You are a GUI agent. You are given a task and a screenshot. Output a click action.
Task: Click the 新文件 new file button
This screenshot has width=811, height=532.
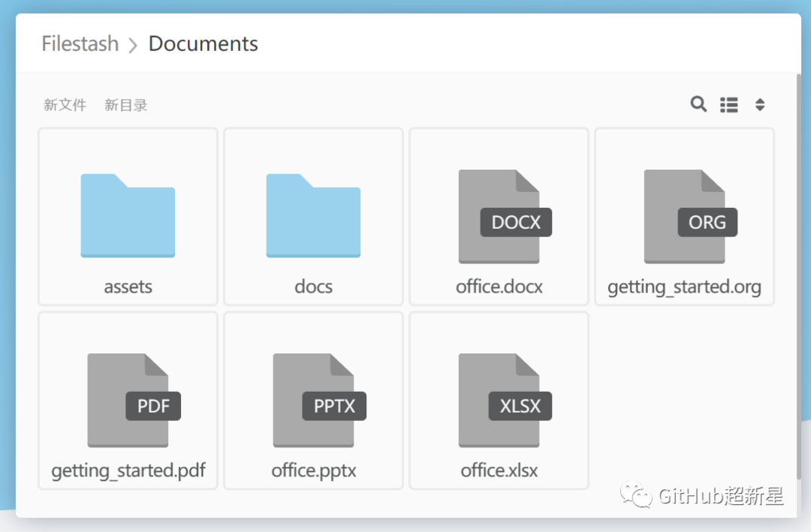(65, 105)
